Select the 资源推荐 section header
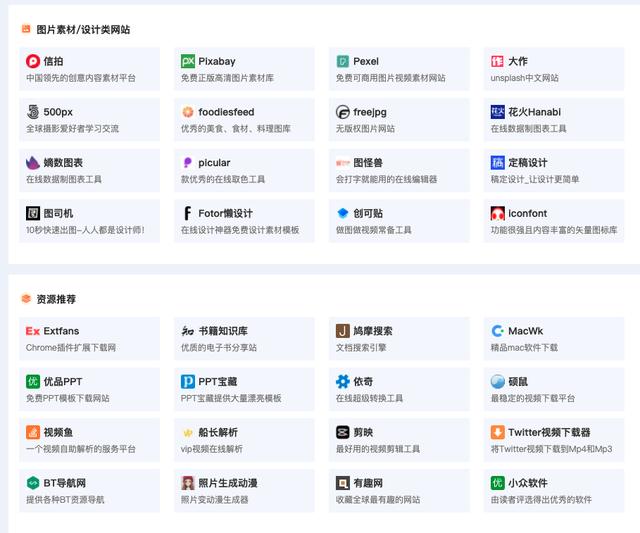 coord(56,299)
